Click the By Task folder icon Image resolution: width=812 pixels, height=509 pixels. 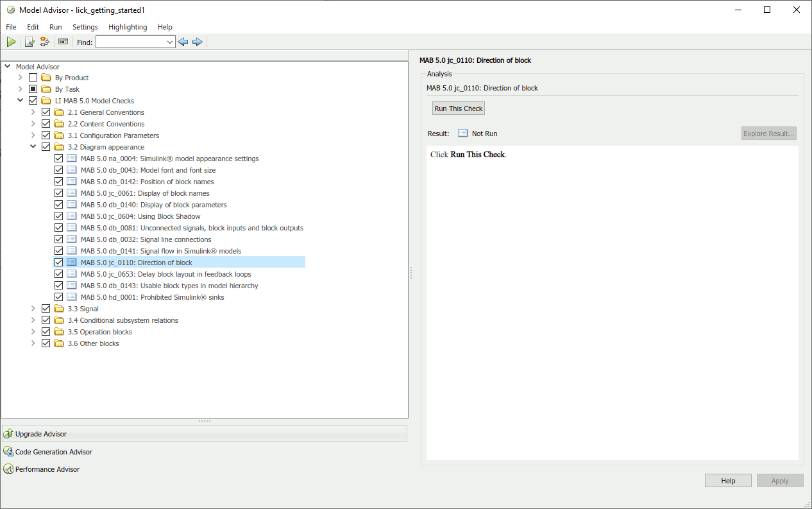click(46, 89)
